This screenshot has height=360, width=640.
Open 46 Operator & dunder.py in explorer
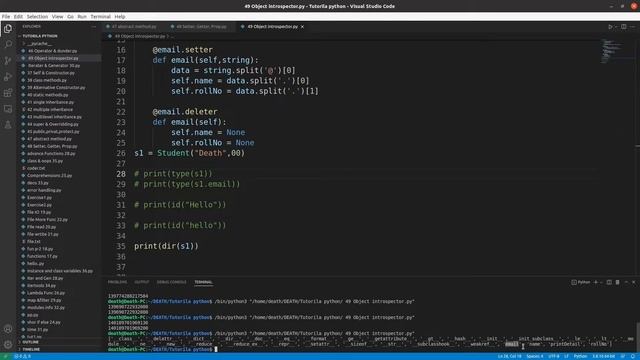click(52, 51)
